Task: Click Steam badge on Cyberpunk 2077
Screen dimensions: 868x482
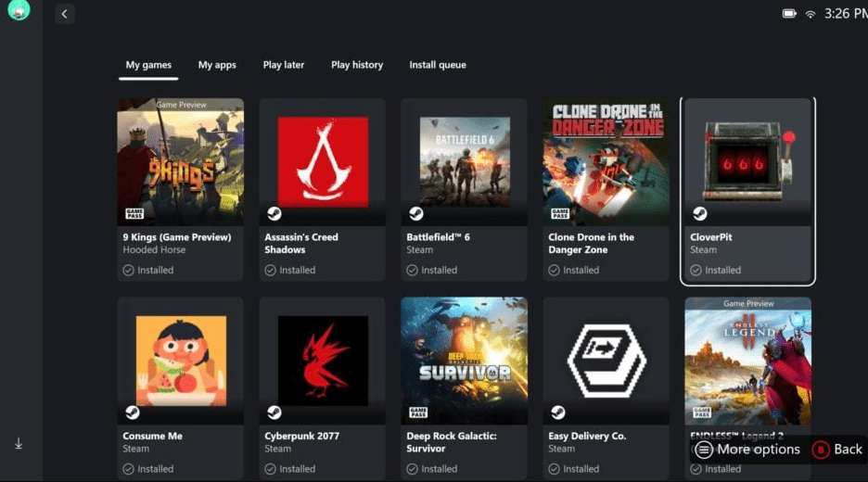Action: [274, 412]
